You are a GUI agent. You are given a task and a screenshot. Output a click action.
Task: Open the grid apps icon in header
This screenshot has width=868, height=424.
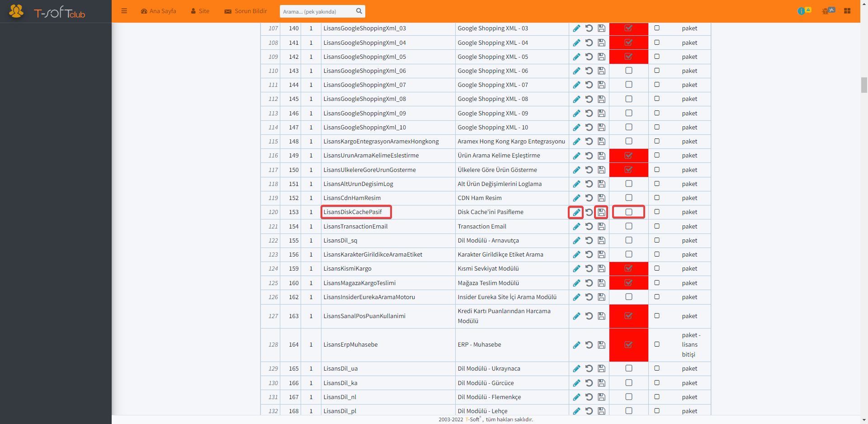point(847,11)
